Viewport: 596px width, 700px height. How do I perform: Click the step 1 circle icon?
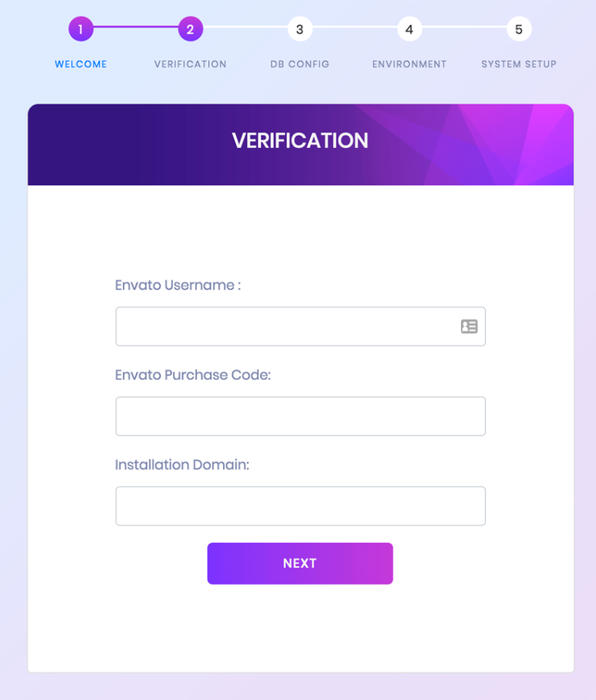pyautogui.click(x=80, y=30)
